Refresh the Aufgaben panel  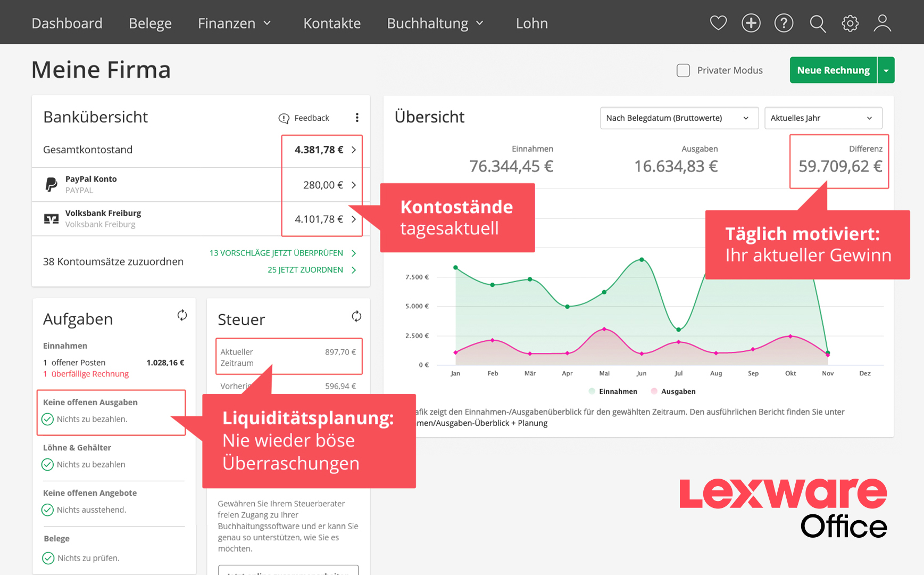(182, 315)
